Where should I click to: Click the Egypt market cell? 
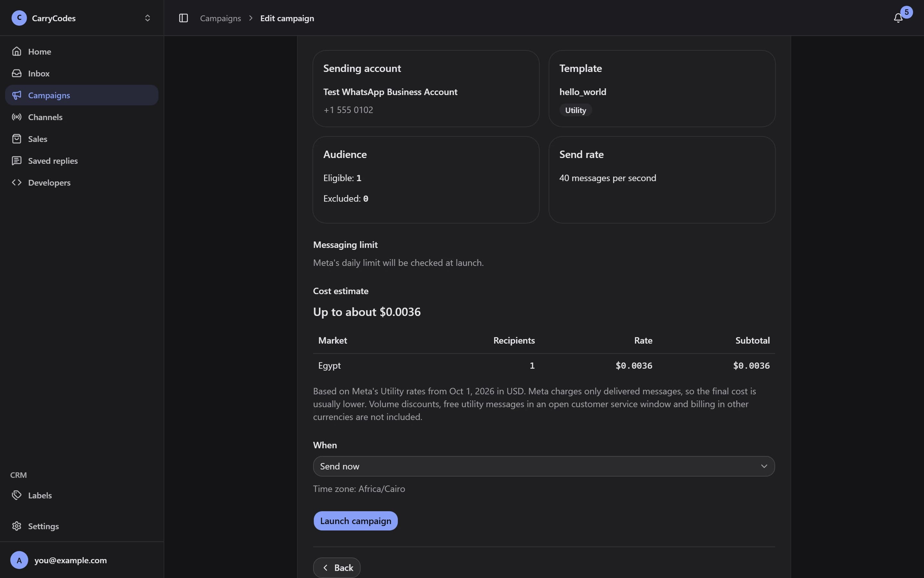point(329,365)
